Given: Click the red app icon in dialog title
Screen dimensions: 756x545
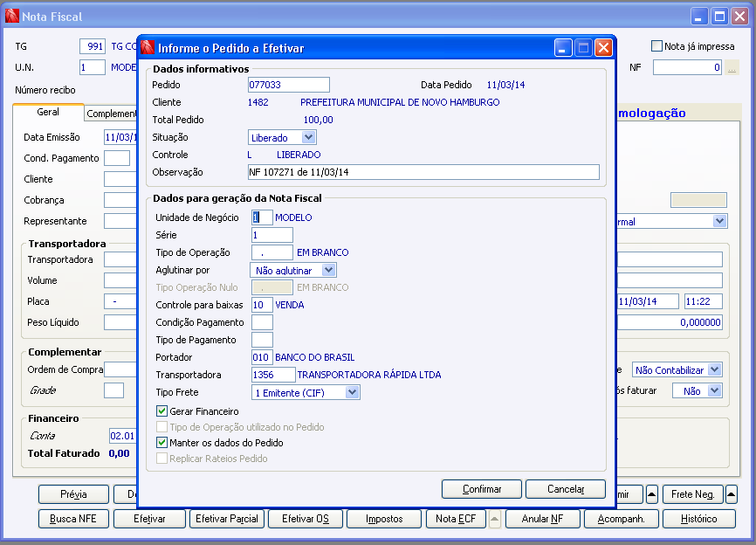Looking at the screenshot, I should (148, 48).
